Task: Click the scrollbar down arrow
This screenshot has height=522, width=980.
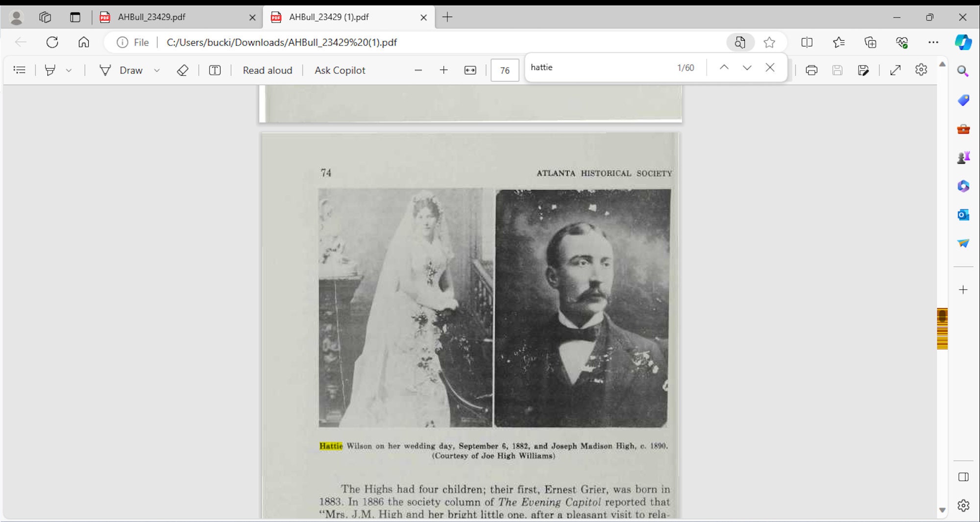Action: coord(942,510)
